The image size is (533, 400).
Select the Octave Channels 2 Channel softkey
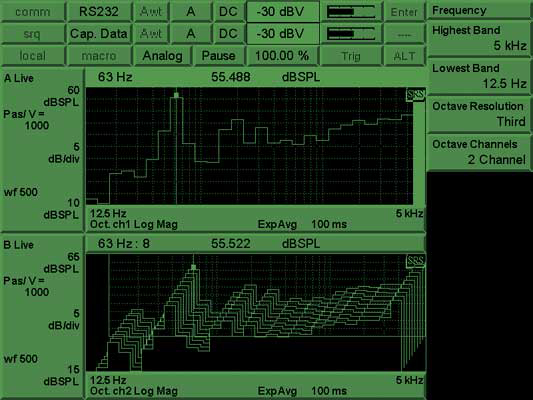click(x=479, y=153)
